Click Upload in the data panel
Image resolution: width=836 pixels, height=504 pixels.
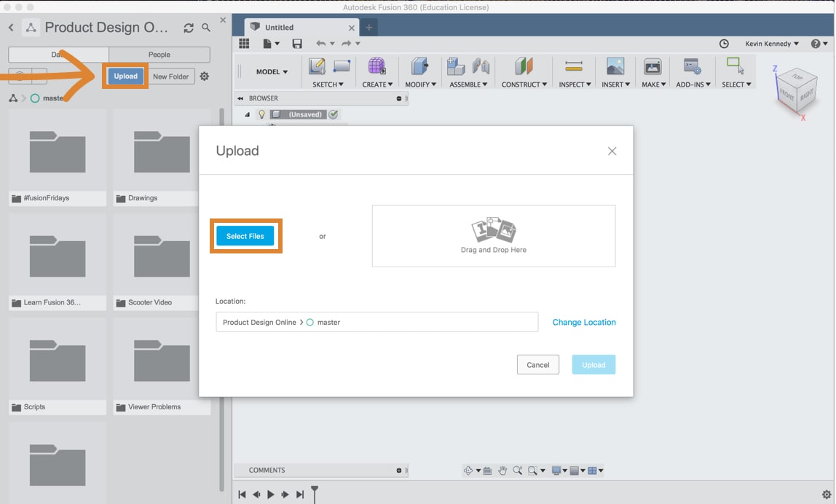coord(126,76)
